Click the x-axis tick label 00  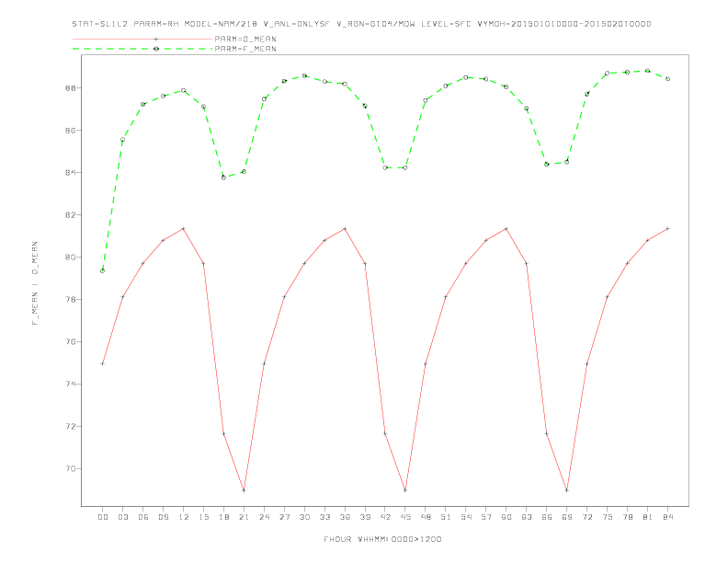[103, 517]
